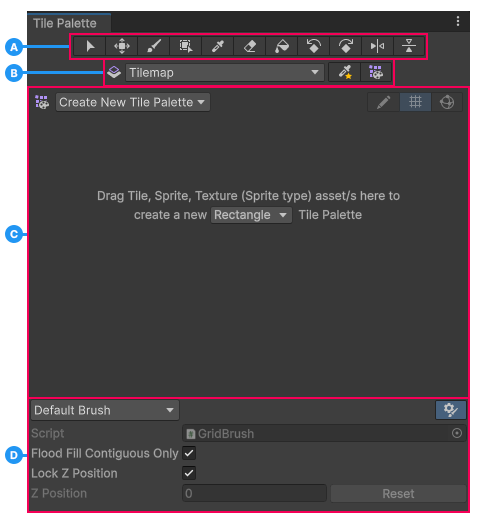Open the Rectangle palette type dropdown
Image resolution: width=497 pixels, height=524 pixels.
point(251,215)
